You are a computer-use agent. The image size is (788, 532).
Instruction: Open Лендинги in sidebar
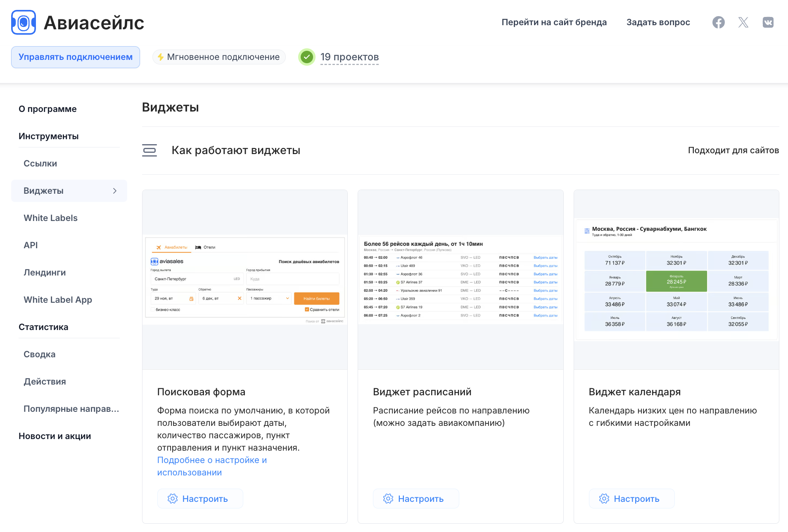pos(45,273)
